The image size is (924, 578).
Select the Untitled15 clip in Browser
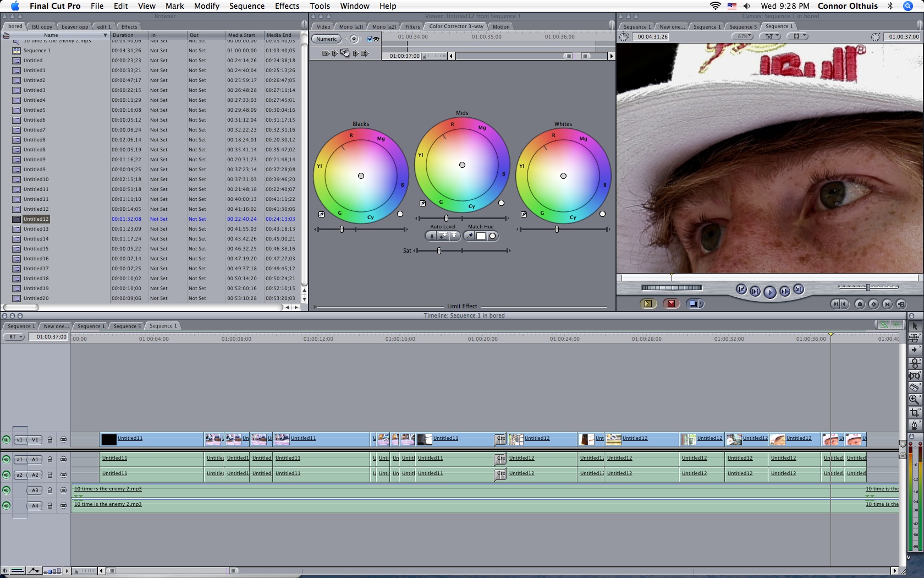(x=36, y=249)
